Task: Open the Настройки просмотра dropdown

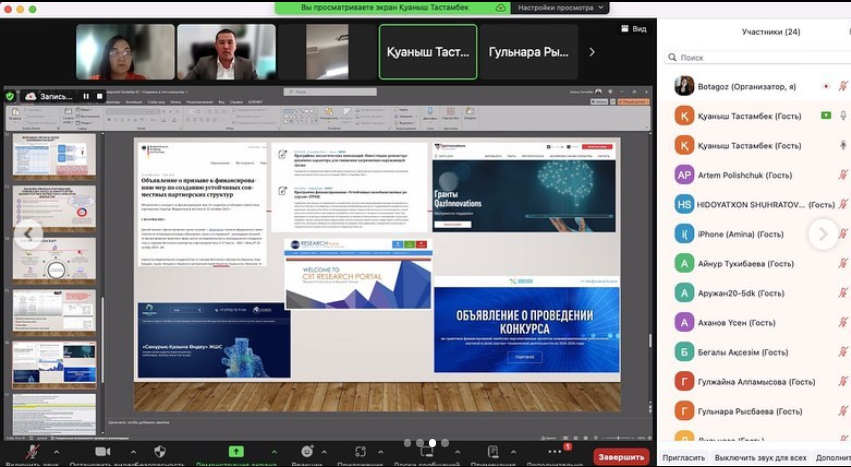Action: point(559,7)
